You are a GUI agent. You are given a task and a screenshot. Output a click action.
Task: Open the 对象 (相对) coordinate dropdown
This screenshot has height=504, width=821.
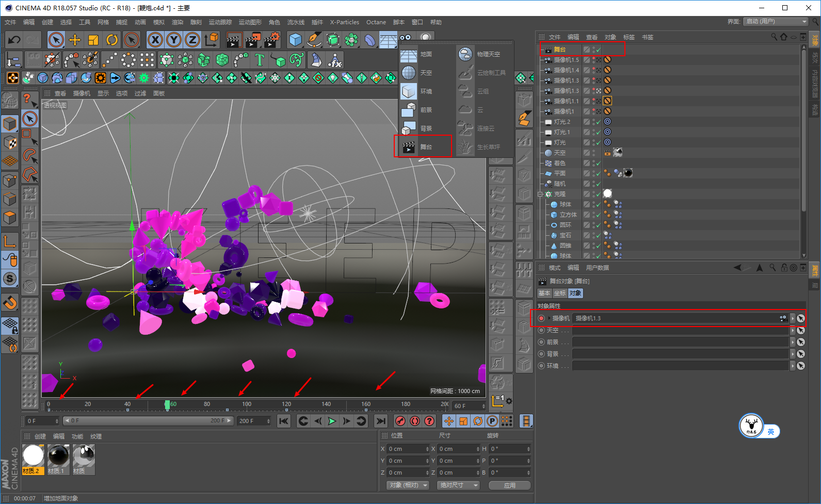coord(408,485)
